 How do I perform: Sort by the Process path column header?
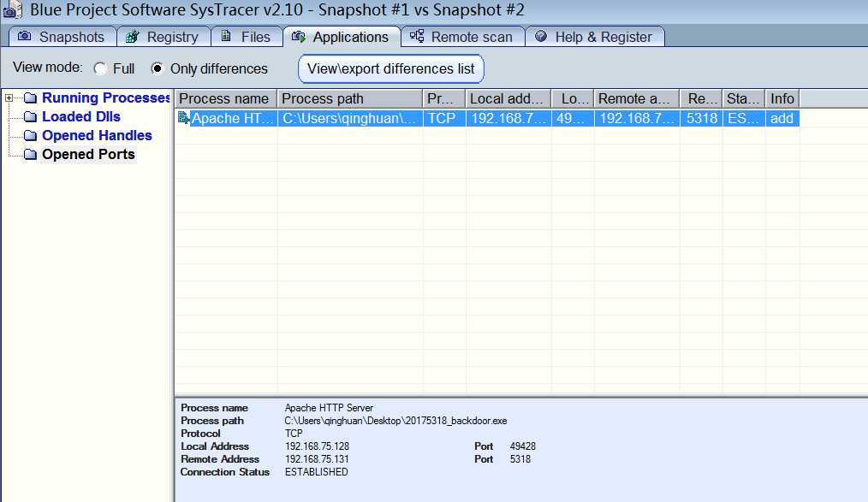(x=350, y=98)
